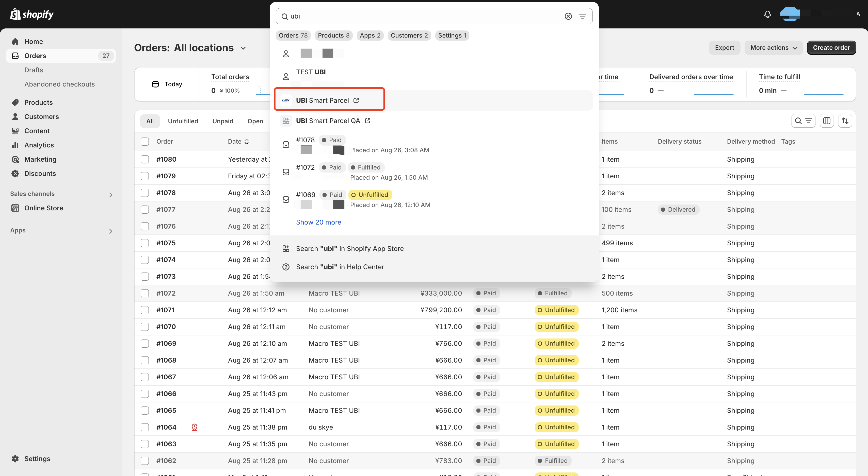Image resolution: width=868 pixels, height=476 pixels.
Task: Expand the Sales channels section
Action: pyautogui.click(x=110, y=195)
